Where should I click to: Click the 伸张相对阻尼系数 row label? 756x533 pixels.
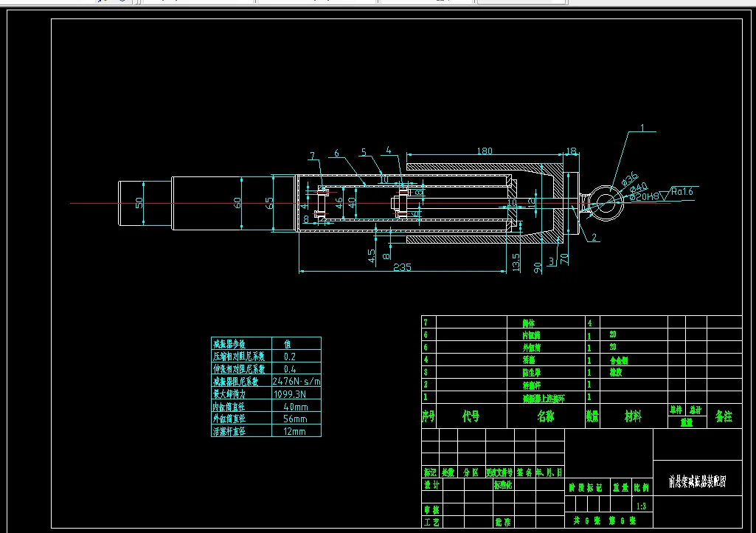tap(239, 369)
